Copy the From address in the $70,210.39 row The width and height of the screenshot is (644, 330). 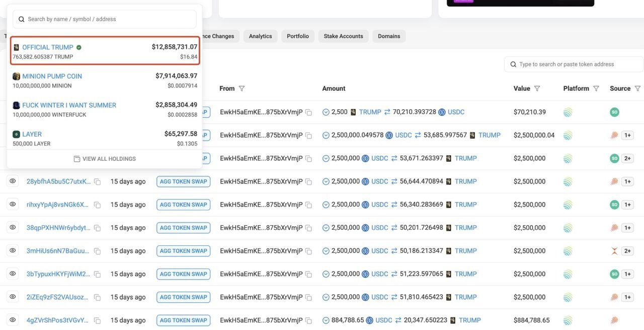[x=308, y=112]
